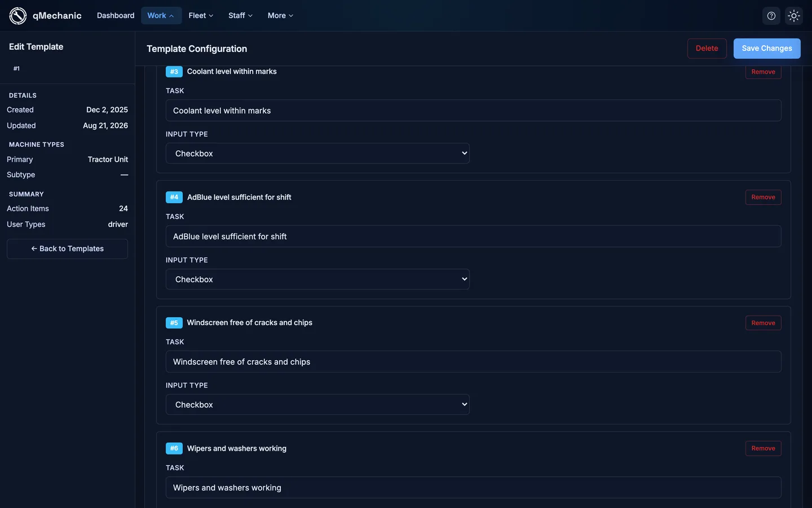
Task: Remove the Wipers and washers item
Action: pos(763,448)
